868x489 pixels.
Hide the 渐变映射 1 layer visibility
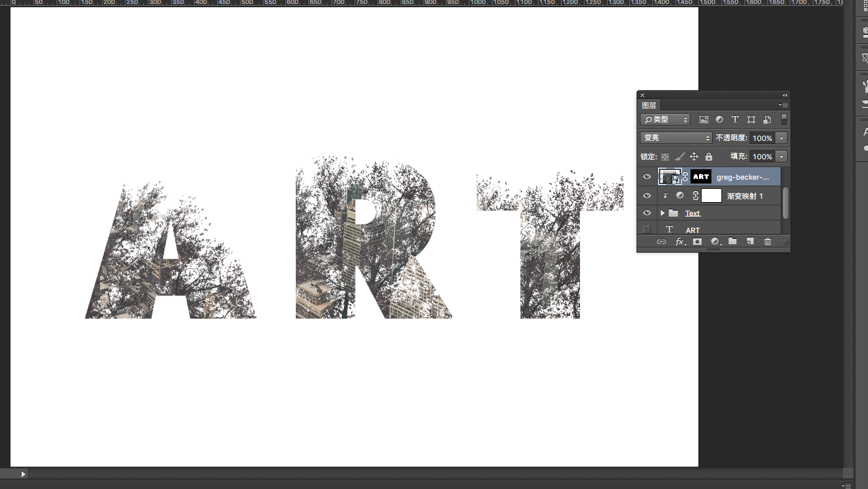click(647, 195)
